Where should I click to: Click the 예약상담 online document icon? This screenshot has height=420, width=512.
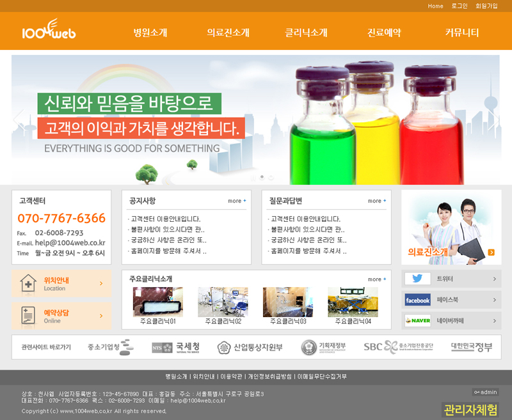28,316
